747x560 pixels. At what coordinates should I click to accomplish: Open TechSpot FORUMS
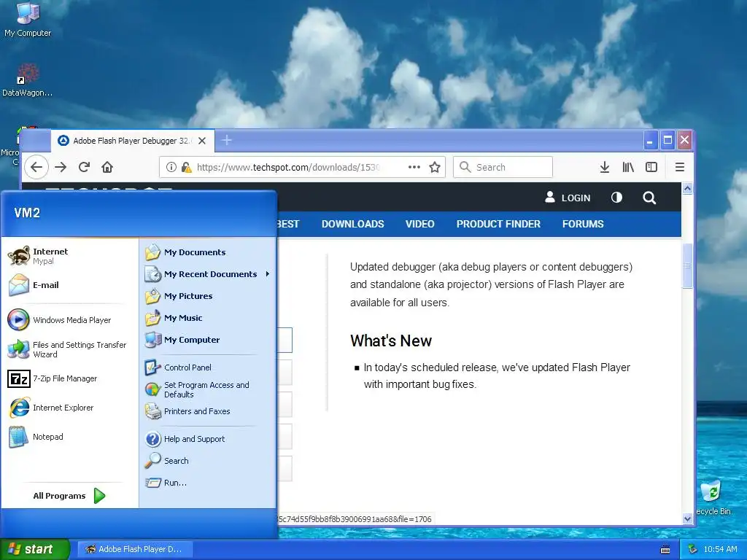583,224
